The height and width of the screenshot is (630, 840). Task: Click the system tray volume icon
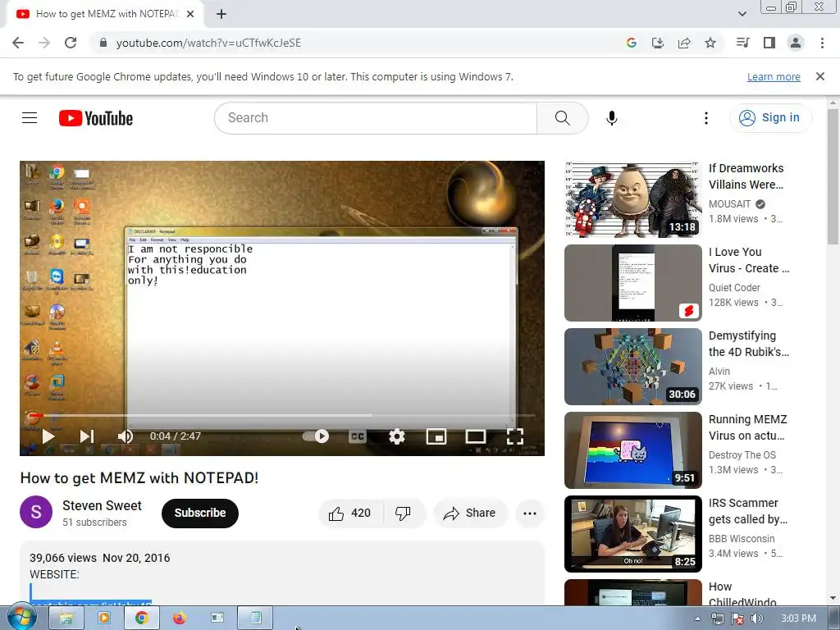click(x=757, y=619)
